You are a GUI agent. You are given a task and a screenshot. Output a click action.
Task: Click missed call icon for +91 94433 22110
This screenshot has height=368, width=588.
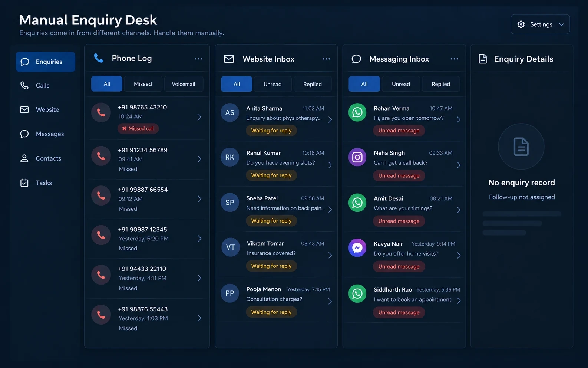point(101,275)
